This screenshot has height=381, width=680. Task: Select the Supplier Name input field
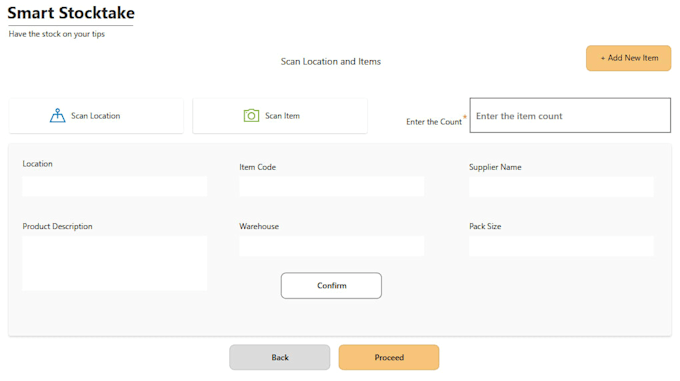pyautogui.click(x=561, y=186)
